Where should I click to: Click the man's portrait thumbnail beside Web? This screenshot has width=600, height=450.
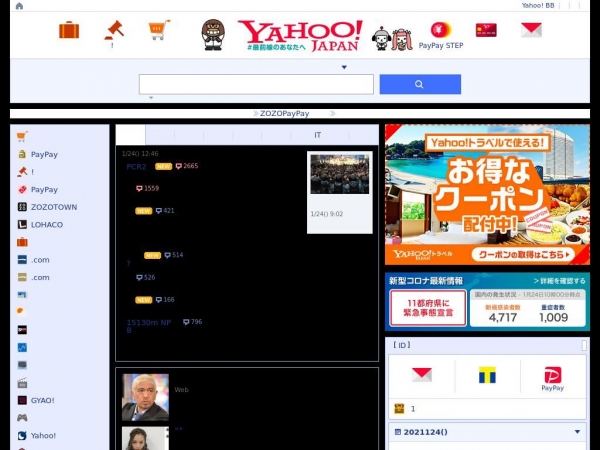click(145, 397)
